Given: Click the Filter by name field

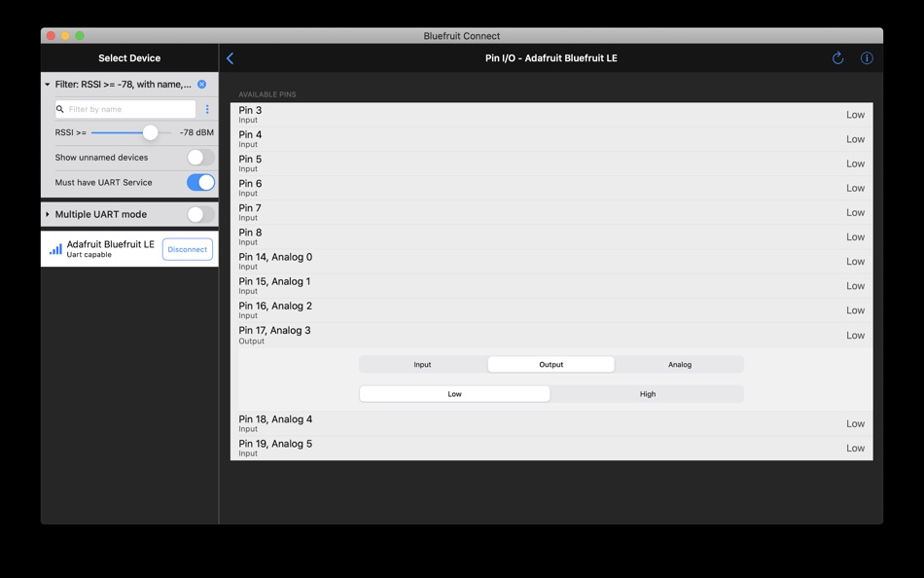Looking at the screenshot, I should pos(125,109).
